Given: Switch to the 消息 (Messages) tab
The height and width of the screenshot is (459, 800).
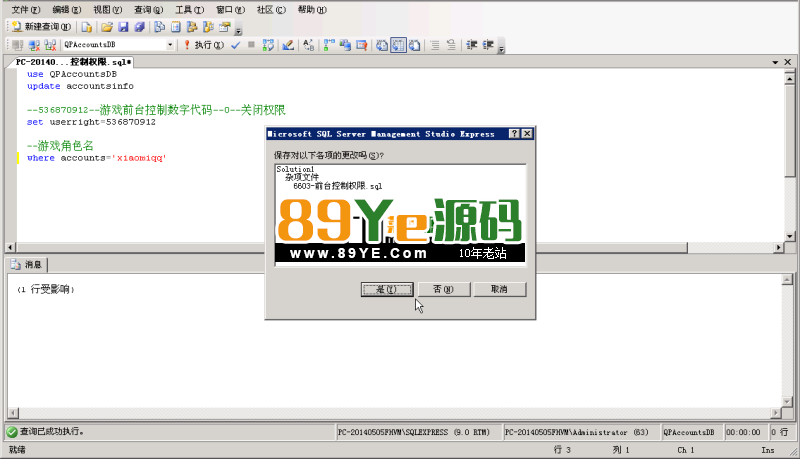Looking at the screenshot, I should tap(27, 265).
